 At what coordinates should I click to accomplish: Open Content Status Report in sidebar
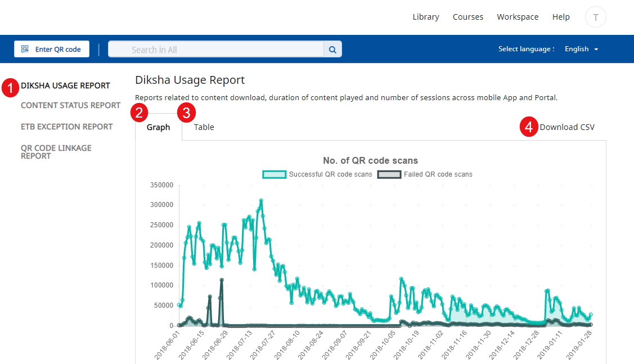point(70,105)
